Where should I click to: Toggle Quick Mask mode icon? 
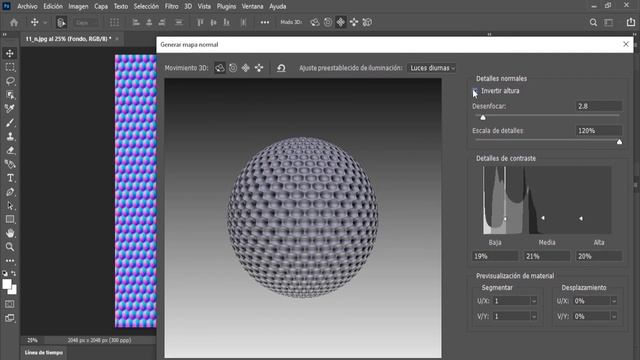tap(10, 304)
